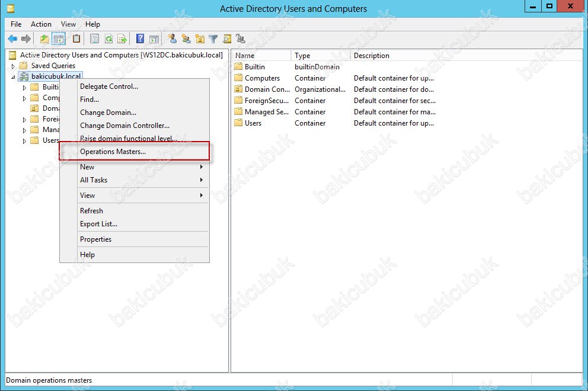
Task: Click the 'Default container for sec...' description
Action: (x=395, y=101)
